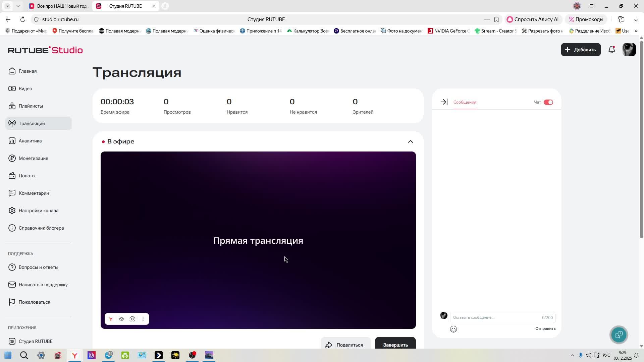Collapse the В эфире section chevron

pos(410,141)
